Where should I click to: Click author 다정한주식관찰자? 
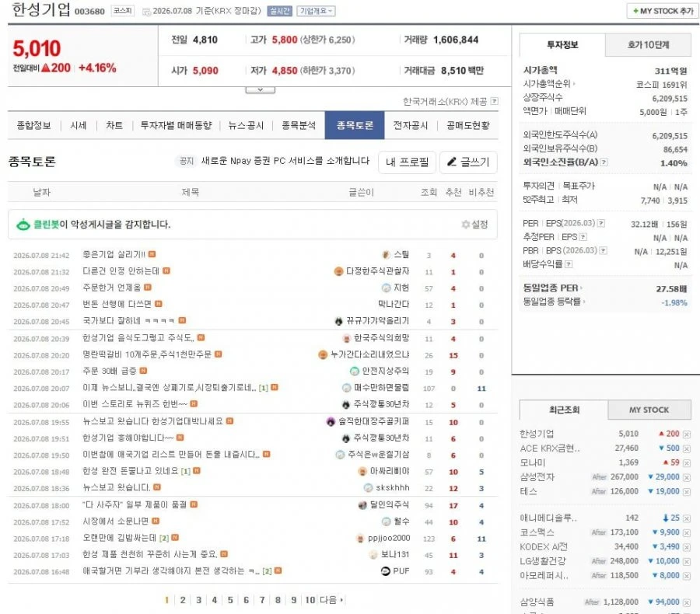378,270
